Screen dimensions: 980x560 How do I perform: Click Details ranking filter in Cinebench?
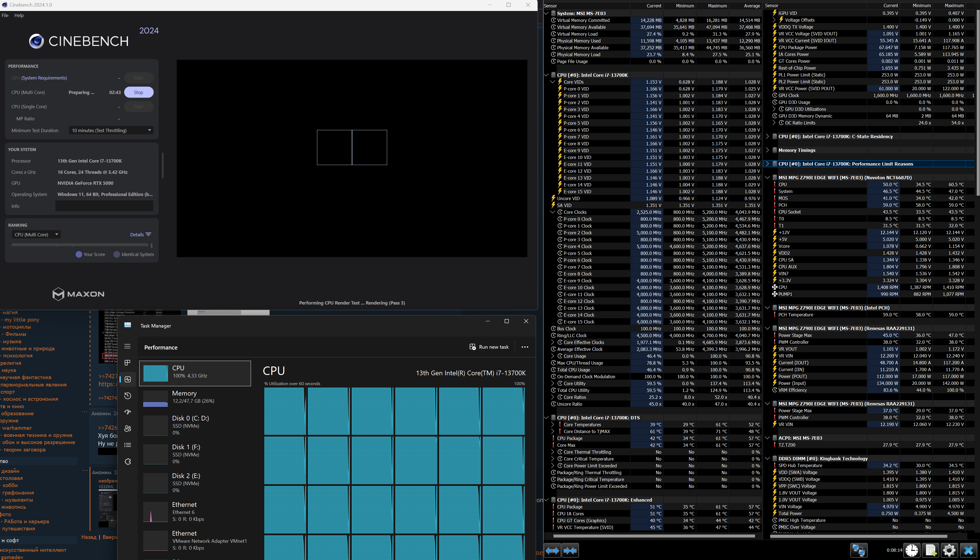point(141,235)
